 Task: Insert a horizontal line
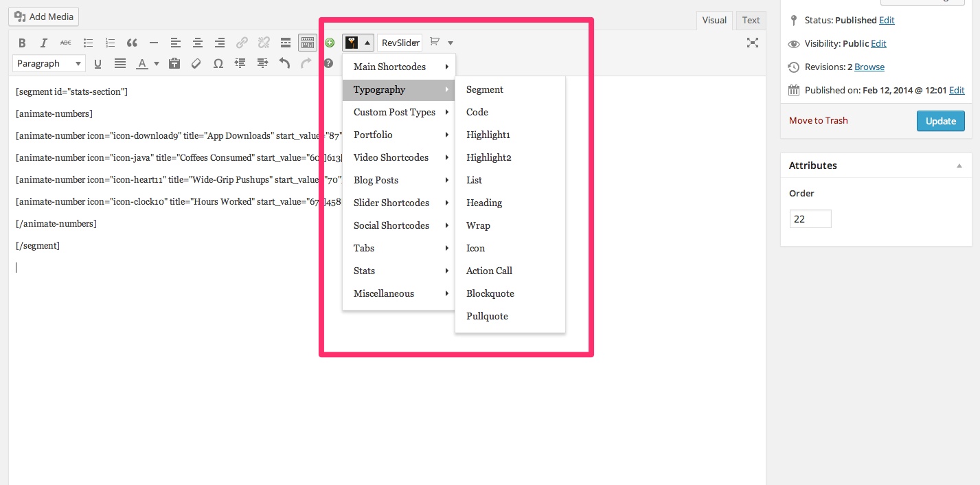tap(154, 43)
